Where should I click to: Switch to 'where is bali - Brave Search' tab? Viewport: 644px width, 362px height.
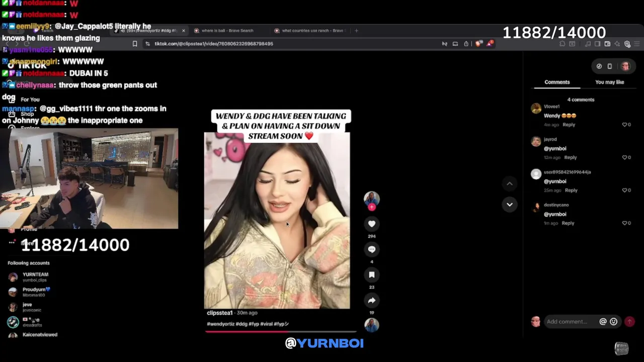point(227,31)
